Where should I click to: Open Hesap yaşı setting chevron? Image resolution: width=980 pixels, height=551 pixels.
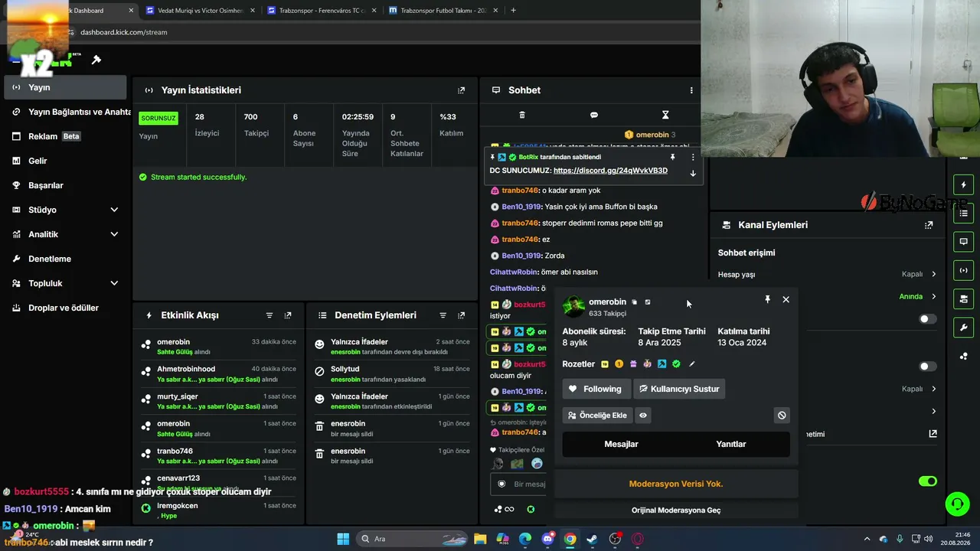[933, 274]
